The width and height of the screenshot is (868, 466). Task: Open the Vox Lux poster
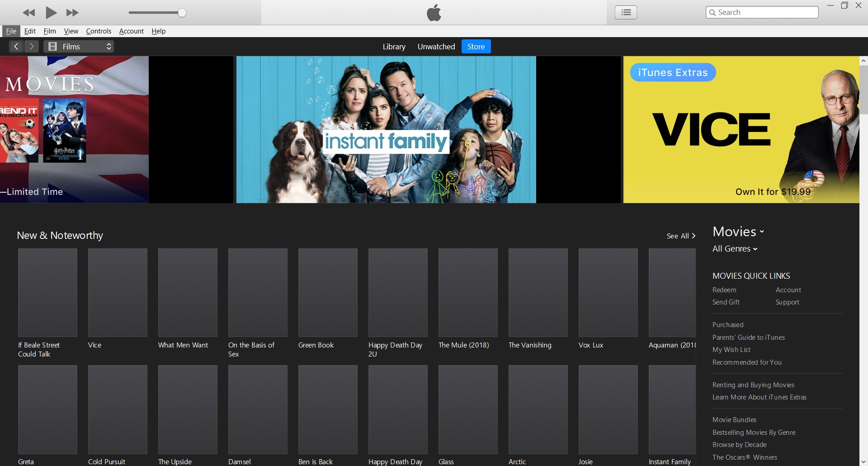pyautogui.click(x=608, y=293)
